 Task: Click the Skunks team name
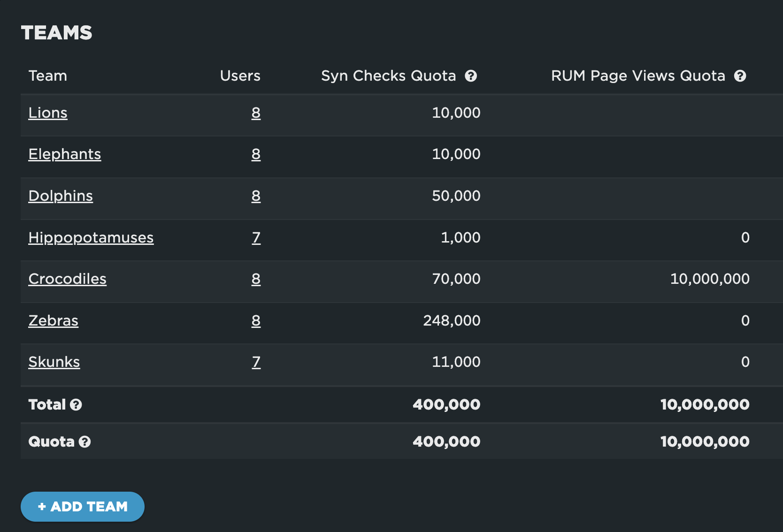54,362
